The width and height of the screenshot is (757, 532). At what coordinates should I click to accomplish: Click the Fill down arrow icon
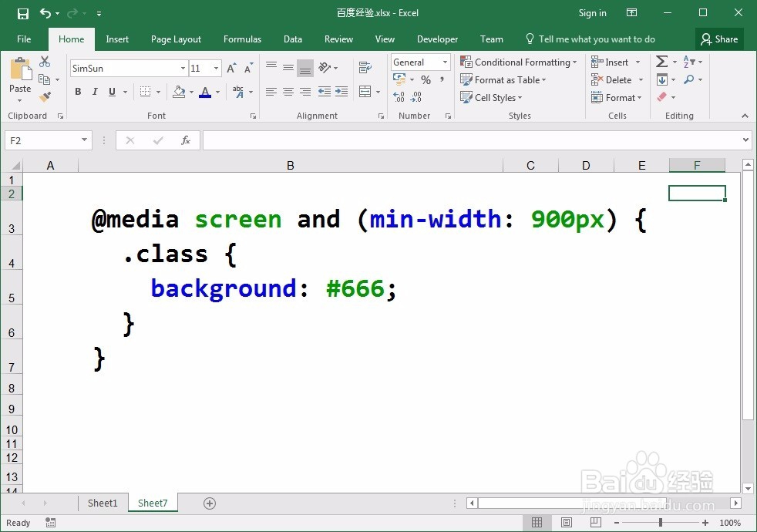pos(662,79)
